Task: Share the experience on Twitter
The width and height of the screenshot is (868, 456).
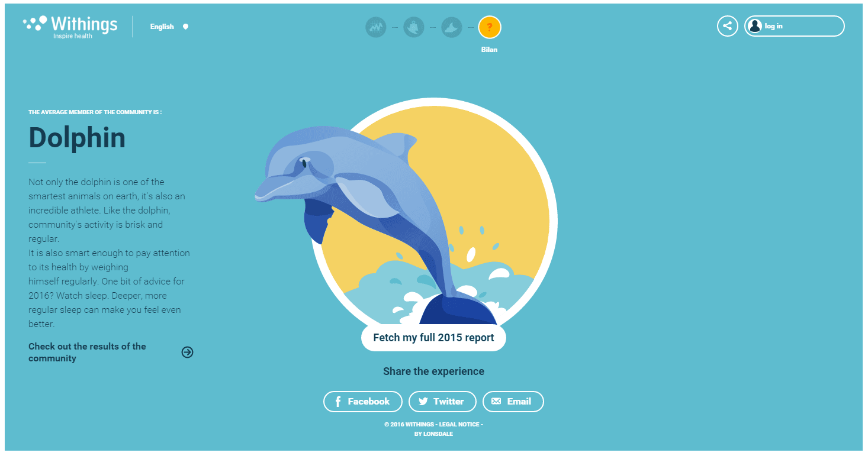Action: click(442, 402)
